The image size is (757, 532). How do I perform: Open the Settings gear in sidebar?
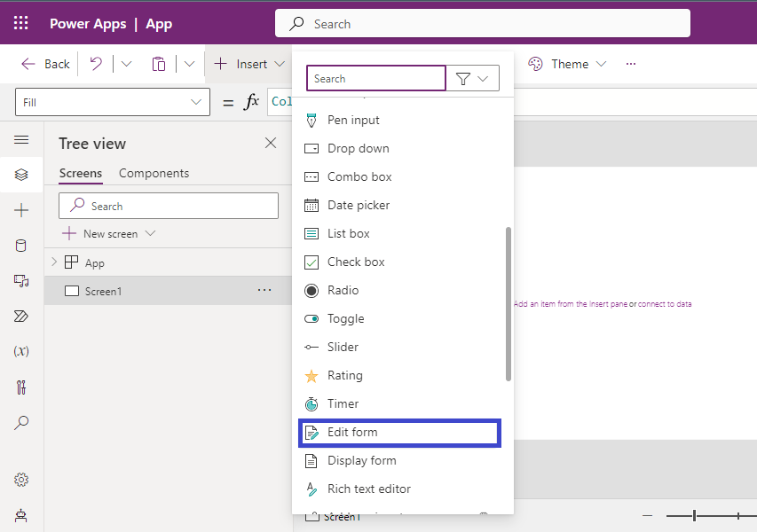[21, 480]
